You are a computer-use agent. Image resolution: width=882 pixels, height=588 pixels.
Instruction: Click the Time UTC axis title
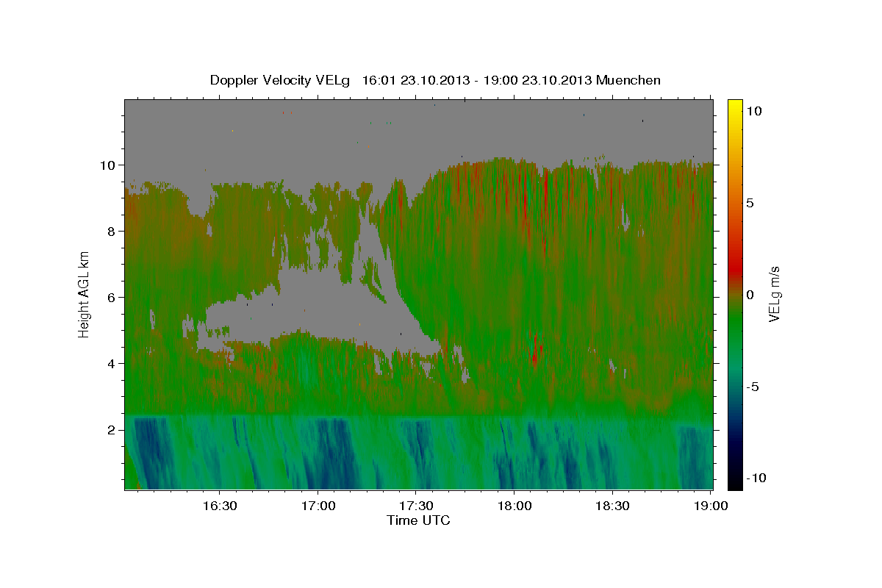418,520
